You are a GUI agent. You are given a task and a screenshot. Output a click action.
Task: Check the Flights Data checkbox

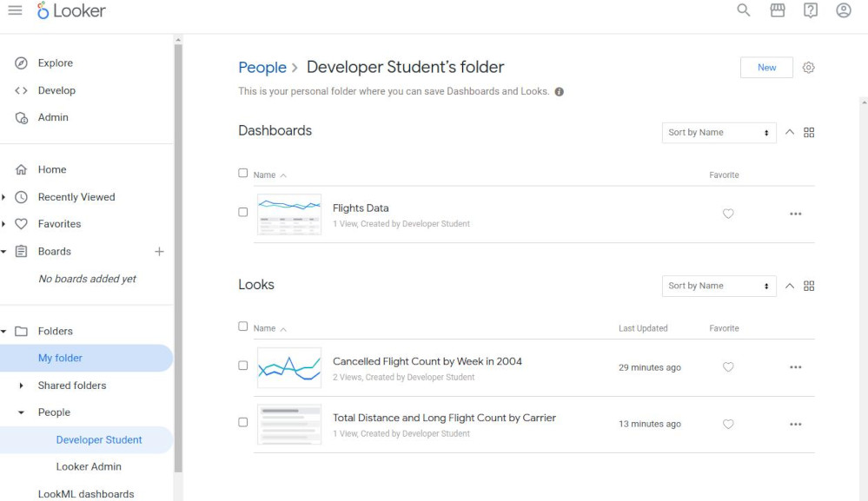coord(243,213)
